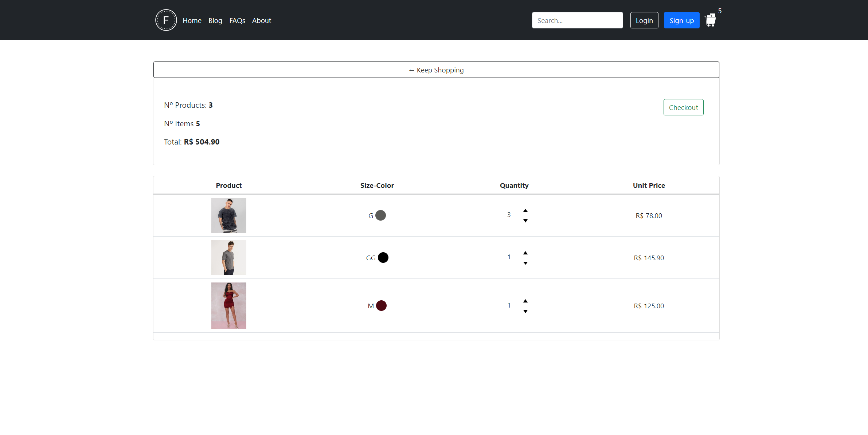Open the FAQs page
This screenshot has width=868, height=435.
(237, 20)
